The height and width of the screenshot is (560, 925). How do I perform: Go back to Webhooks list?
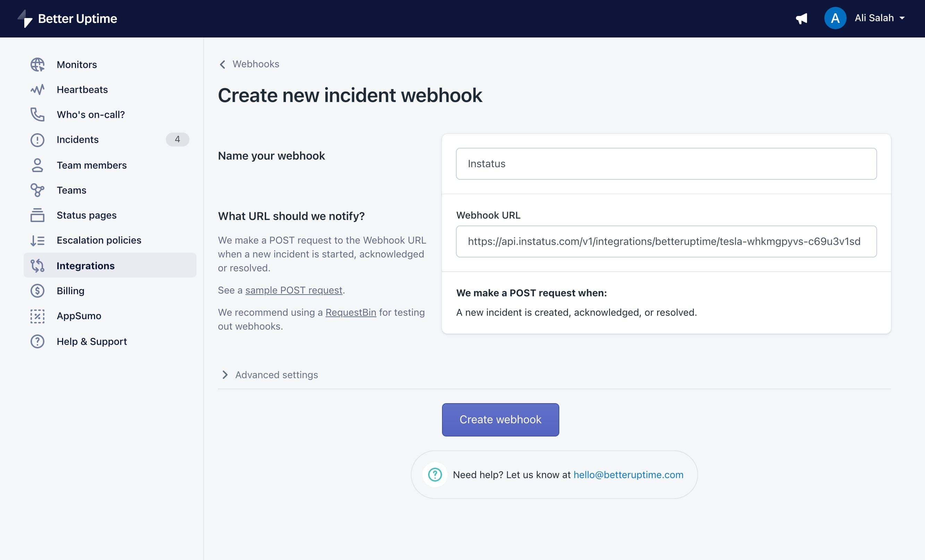coord(249,64)
